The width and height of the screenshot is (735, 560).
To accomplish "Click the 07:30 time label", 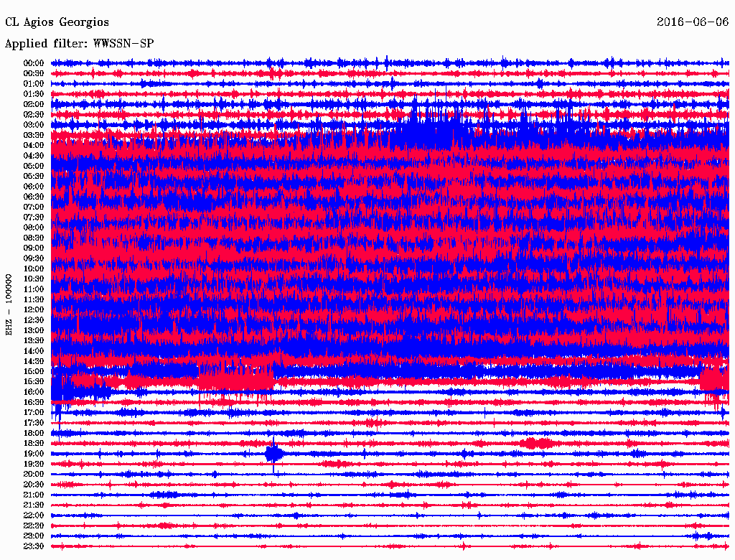I will click(34, 217).
